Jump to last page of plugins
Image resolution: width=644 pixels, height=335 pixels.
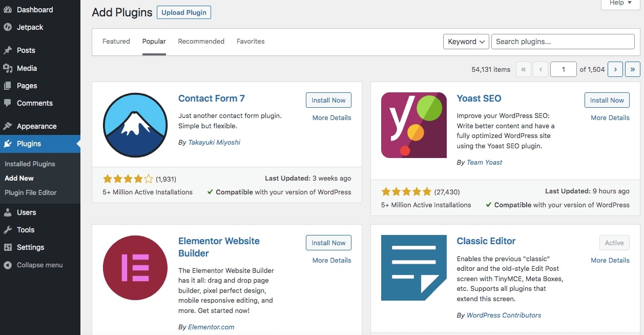tap(633, 69)
